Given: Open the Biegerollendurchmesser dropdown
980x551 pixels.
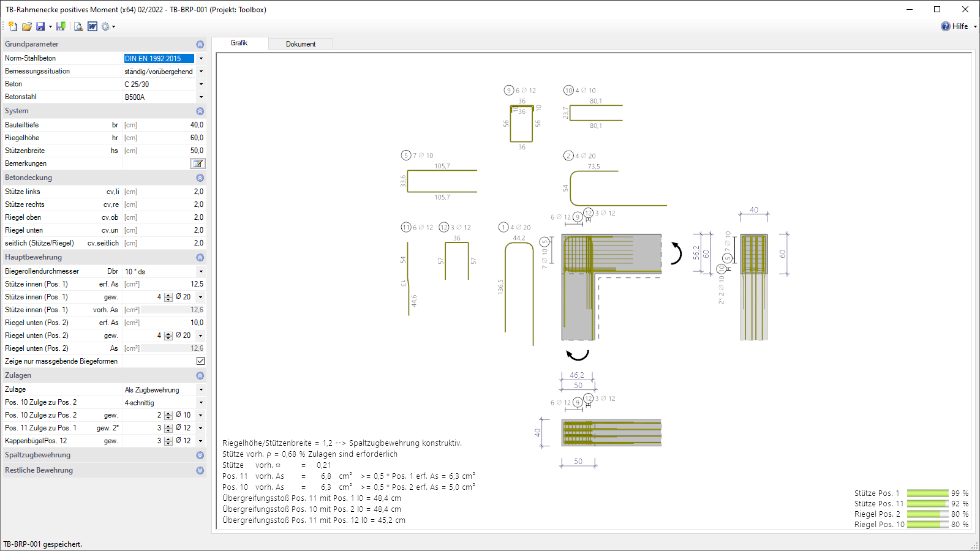Looking at the screenshot, I should [x=201, y=271].
